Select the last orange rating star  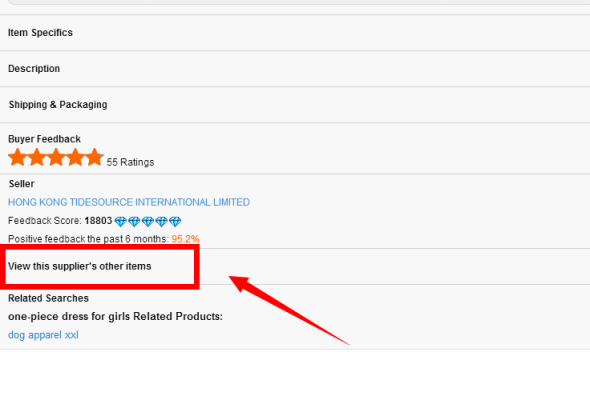point(94,157)
